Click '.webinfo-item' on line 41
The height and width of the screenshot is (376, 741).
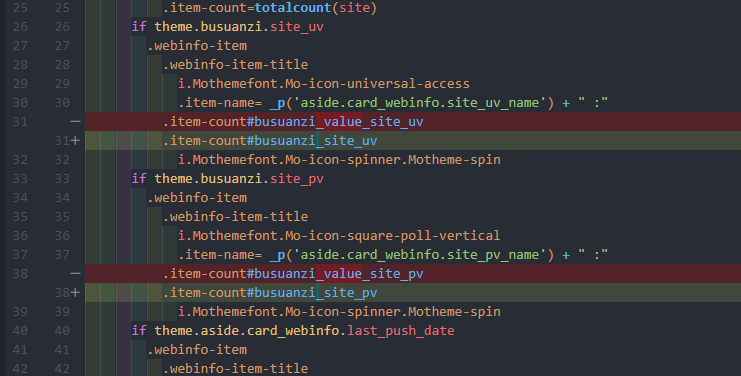[197, 350]
